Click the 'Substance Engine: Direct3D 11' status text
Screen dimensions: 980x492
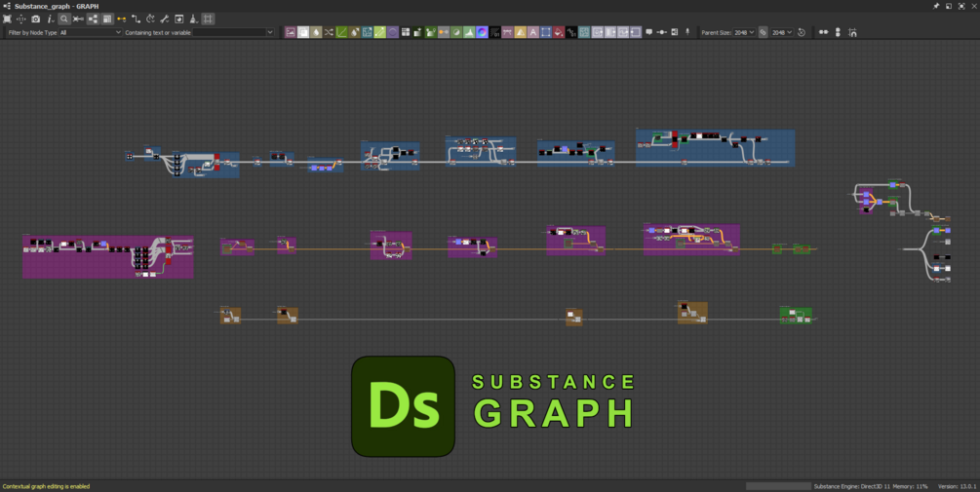click(x=852, y=486)
